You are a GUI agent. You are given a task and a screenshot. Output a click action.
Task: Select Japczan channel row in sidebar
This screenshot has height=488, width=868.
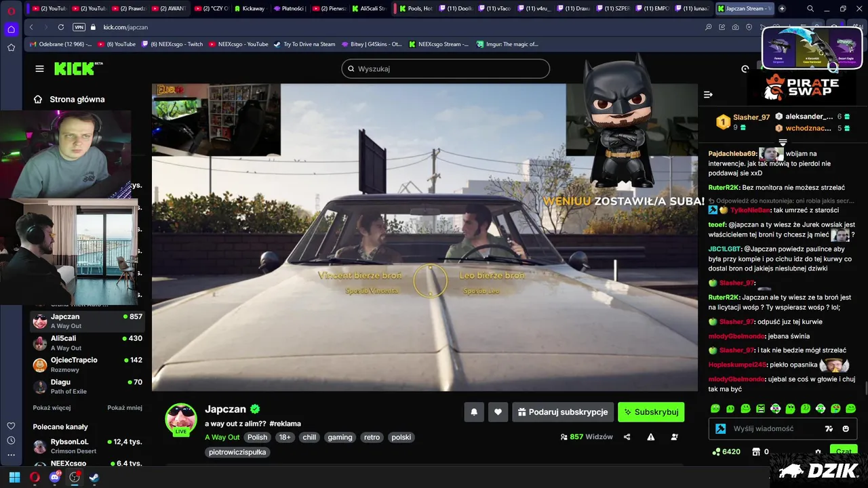tap(88, 321)
